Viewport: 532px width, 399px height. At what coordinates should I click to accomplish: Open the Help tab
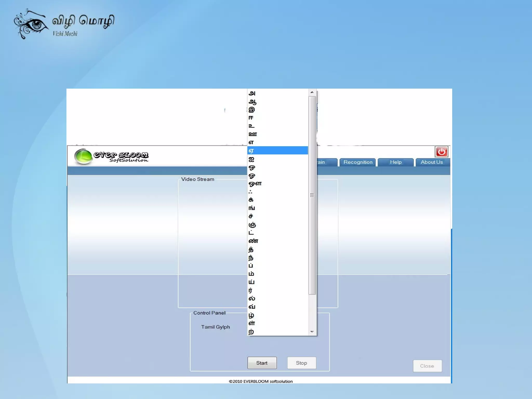(x=395, y=162)
